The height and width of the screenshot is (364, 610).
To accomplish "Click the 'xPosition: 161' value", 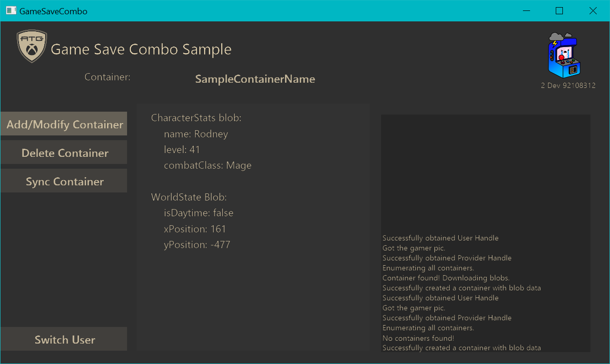I will (x=195, y=229).
